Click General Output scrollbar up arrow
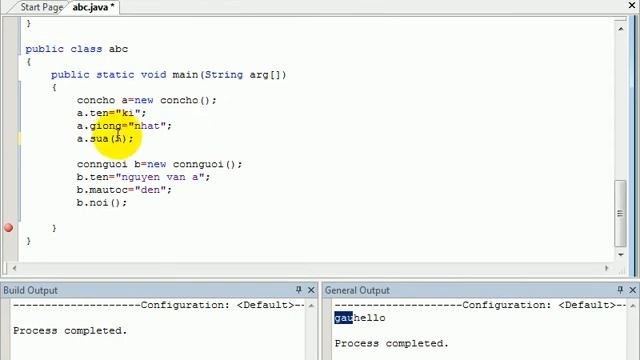Image resolution: width=640 pixels, height=360 pixels. click(x=633, y=305)
